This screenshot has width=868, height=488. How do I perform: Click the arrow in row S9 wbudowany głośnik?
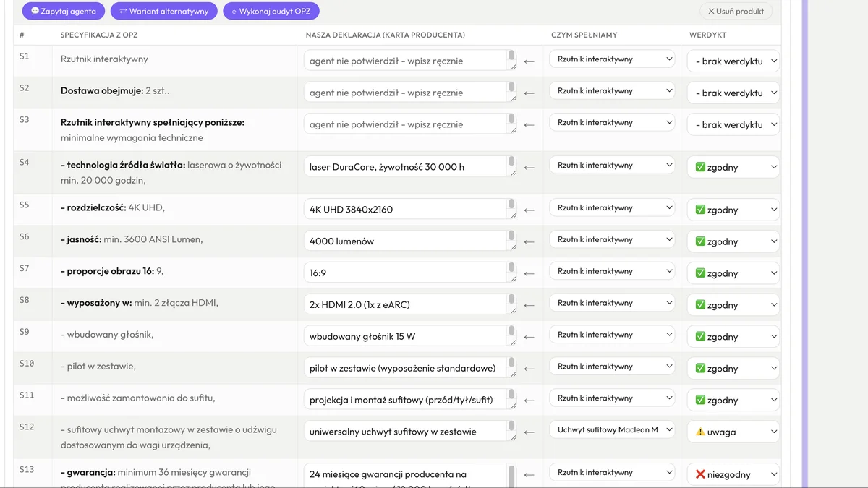[x=529, y=338]
